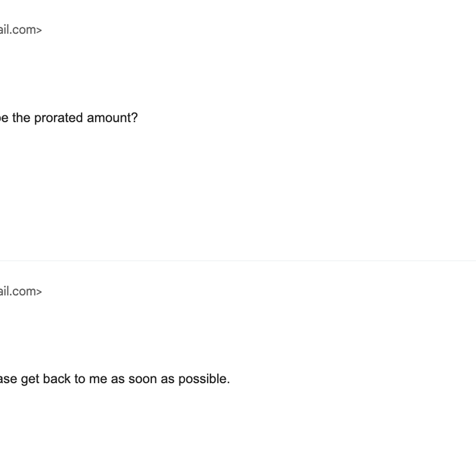The width and height of the screenshot is (476, 476).
Task: Click blank space beneath the prorated amount question
Action: [121, 188]
